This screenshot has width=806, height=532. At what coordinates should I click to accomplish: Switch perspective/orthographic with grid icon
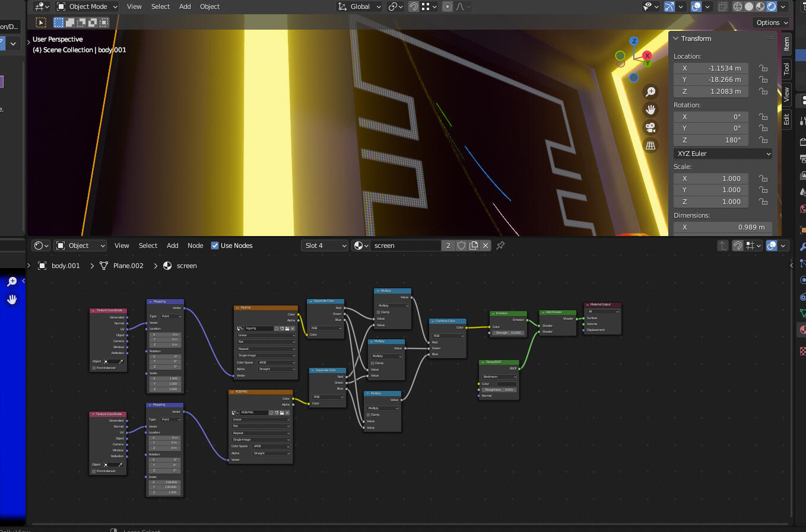click(x=650, y=145)
